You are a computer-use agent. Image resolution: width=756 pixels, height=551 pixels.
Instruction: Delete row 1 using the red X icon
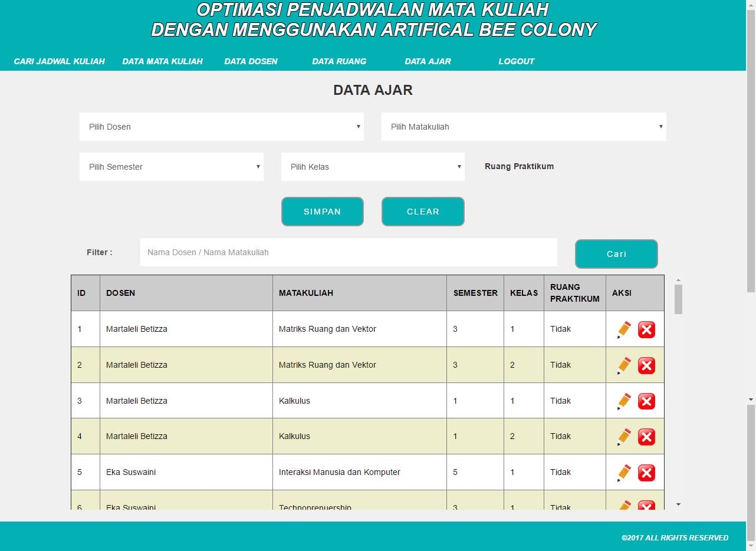[646, 329]
